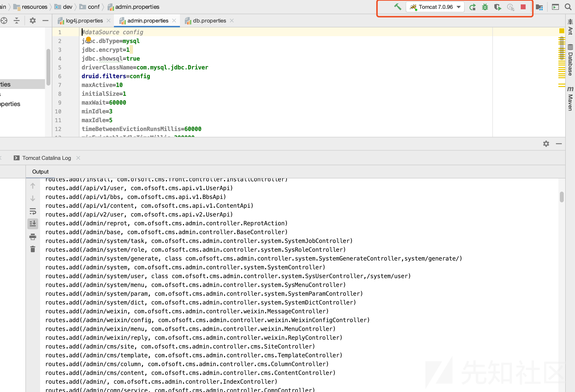Click the yellow inspection indicator square

(x=562, y=31)
